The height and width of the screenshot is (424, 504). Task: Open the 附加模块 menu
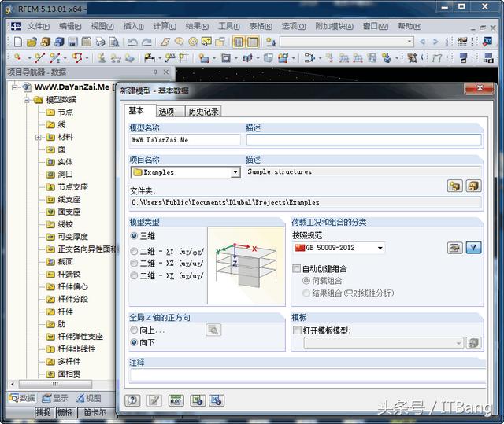click(334, 26)
